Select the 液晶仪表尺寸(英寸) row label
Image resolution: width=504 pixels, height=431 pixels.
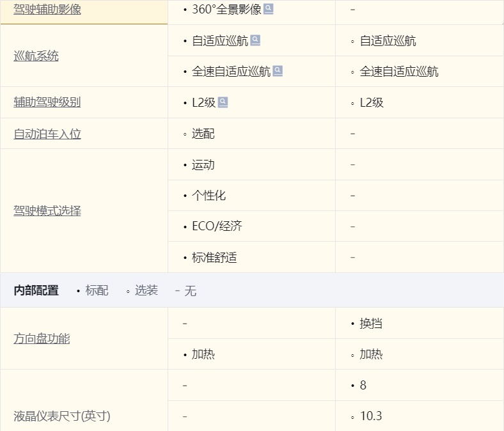tap(62, 416)
